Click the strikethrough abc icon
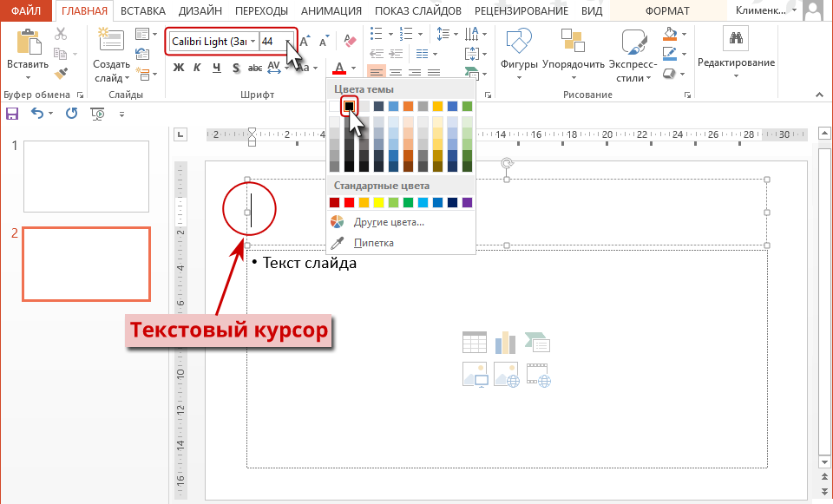 pyautogui.click(x=255, y=68)
